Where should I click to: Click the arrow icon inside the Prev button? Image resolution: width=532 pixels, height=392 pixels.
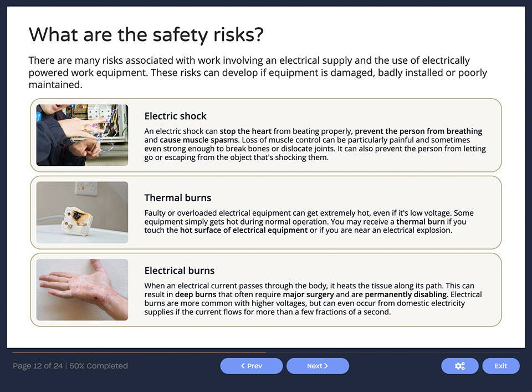[x=242, y=366]
